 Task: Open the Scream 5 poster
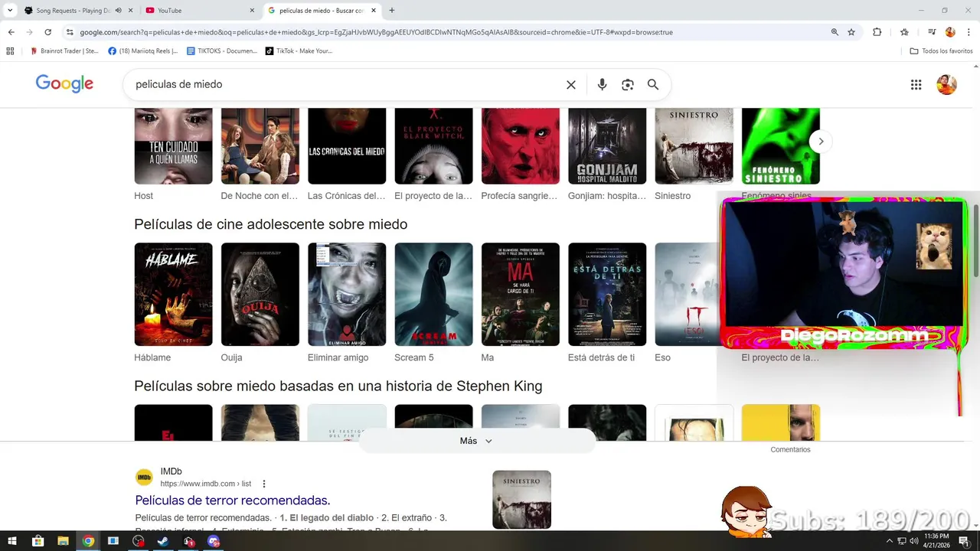(433, 295)
